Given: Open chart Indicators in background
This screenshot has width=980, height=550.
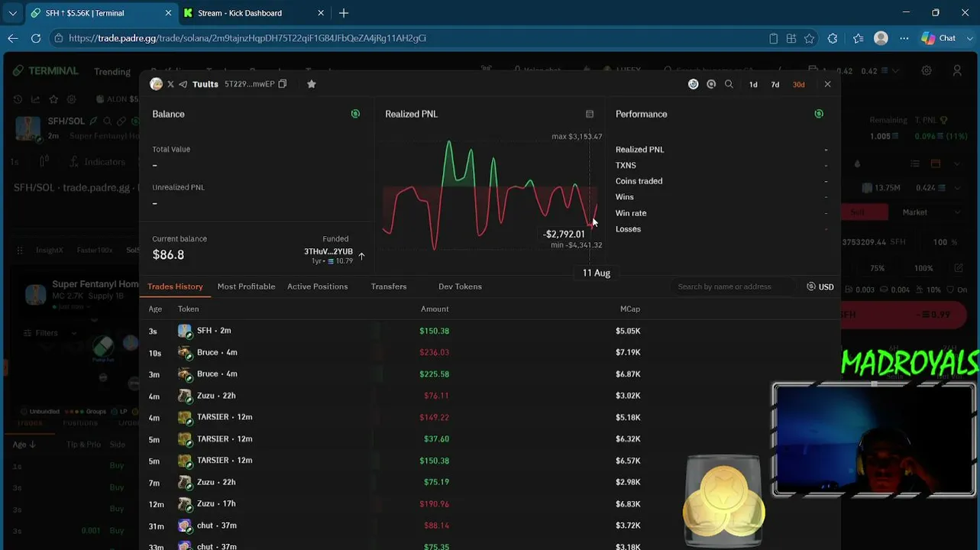Looking at the screenshot, I should pyautogui.click(x=97, y=162).
